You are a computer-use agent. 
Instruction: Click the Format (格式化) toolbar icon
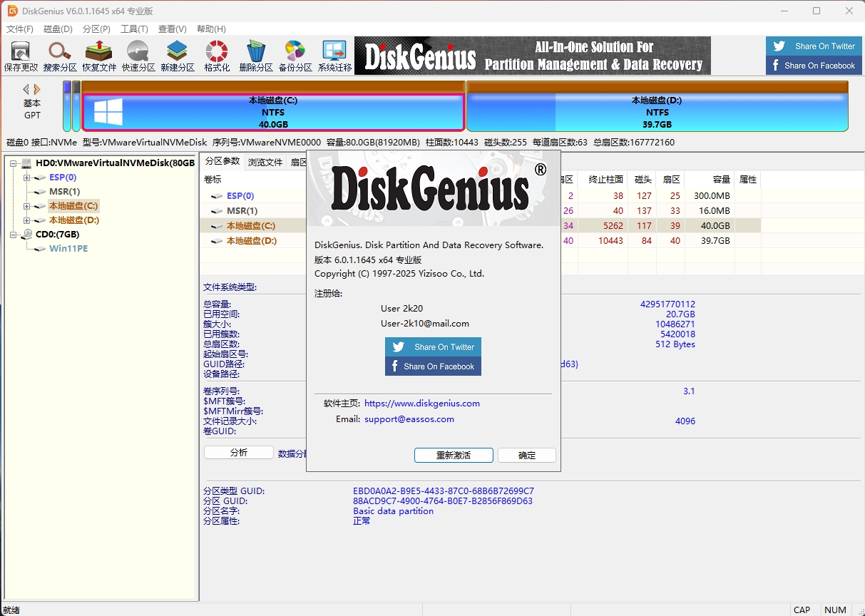(217, 55)
